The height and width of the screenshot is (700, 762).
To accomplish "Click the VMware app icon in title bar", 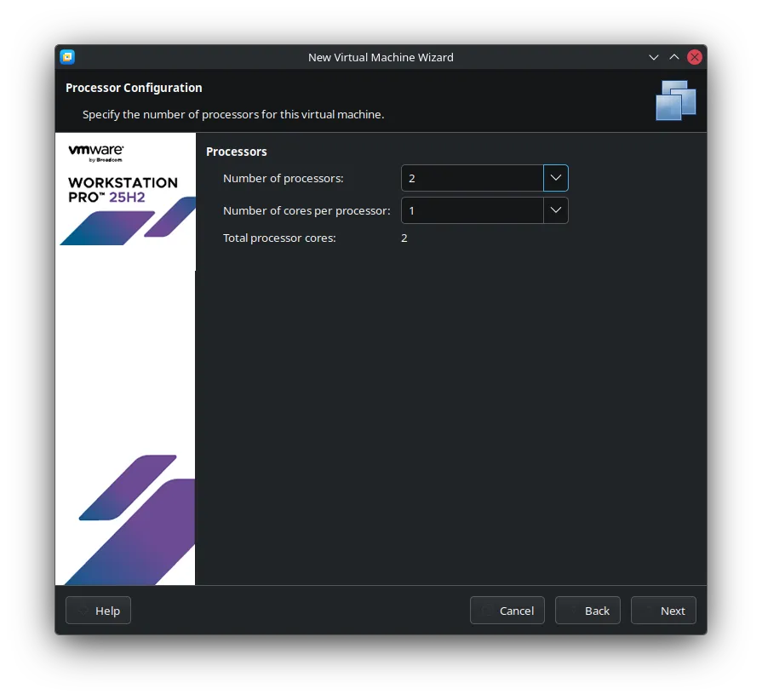I will pos(67,57).
